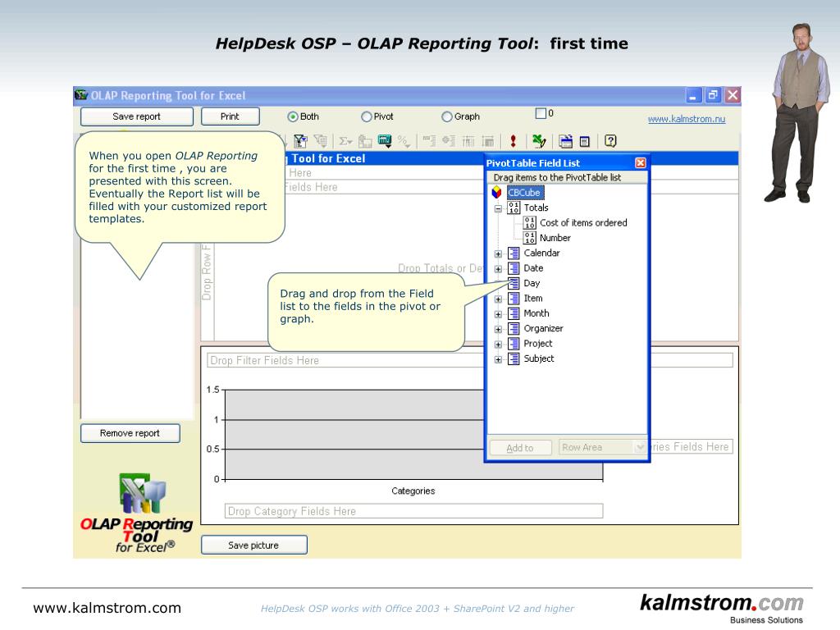Expand the Subject field node
The image size is (840, 630).
[x=498, y=359]
